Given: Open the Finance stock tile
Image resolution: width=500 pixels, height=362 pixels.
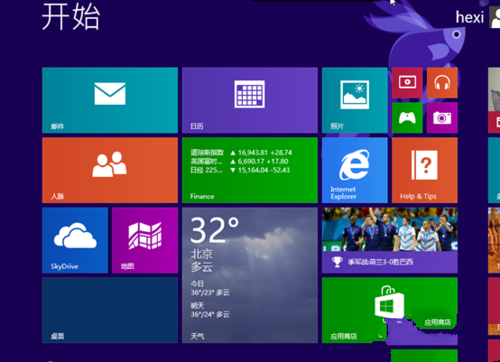Looking at the screenshot, I should (250, 170).
